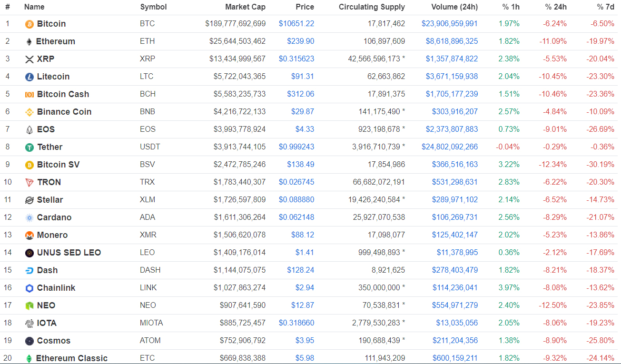Click the Chainlink hexagon logo icon
This screenshot has width=621, height=364.
coord(30,288)
